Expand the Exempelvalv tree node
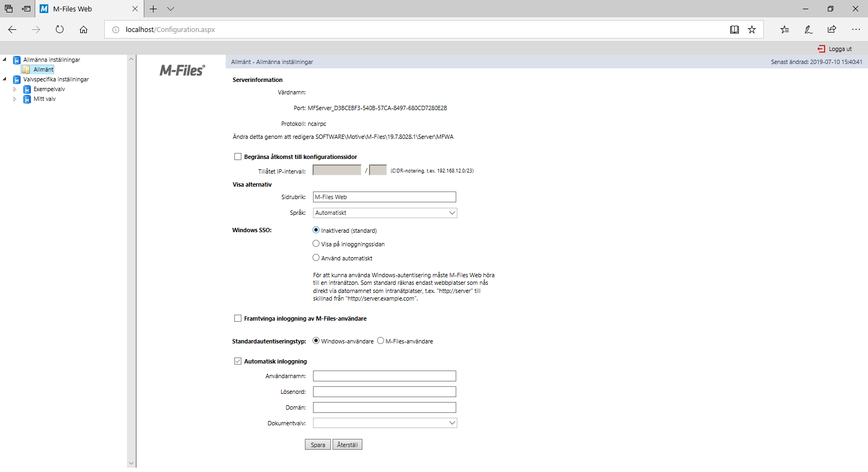The height and width of the screenshot is (472, 868). coord(15,89)
